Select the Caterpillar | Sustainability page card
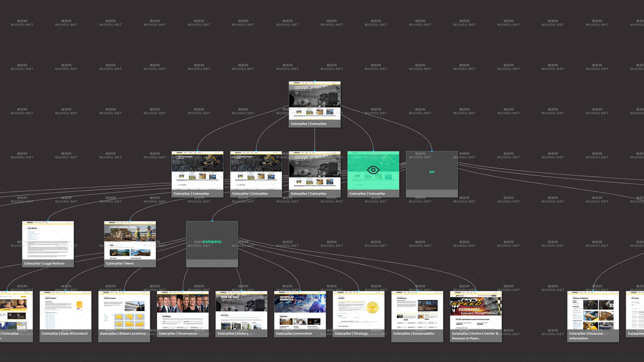Image resolution: width=644 pixels, height=362 pixels. click(417, 311)
